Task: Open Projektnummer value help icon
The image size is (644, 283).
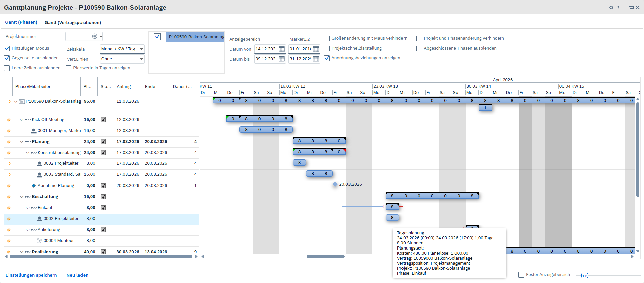Action: tap(95, 36)
